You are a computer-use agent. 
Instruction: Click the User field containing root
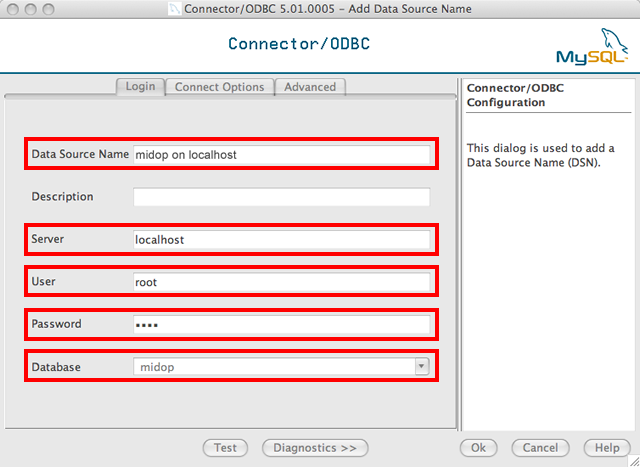tap(282, 282)
